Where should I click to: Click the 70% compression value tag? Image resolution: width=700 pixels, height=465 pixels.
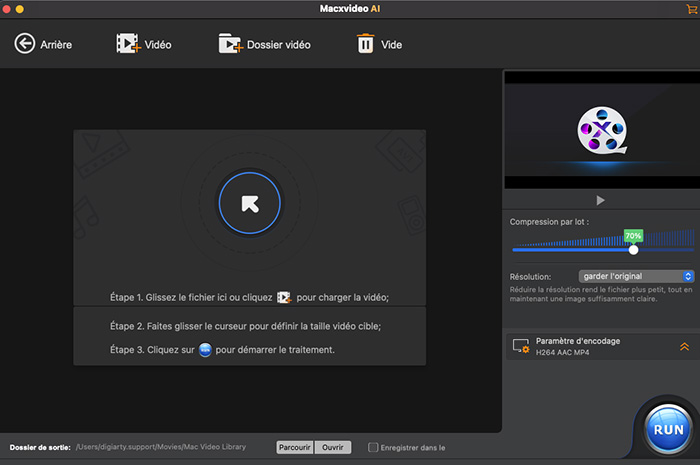[x=633, y=236]
